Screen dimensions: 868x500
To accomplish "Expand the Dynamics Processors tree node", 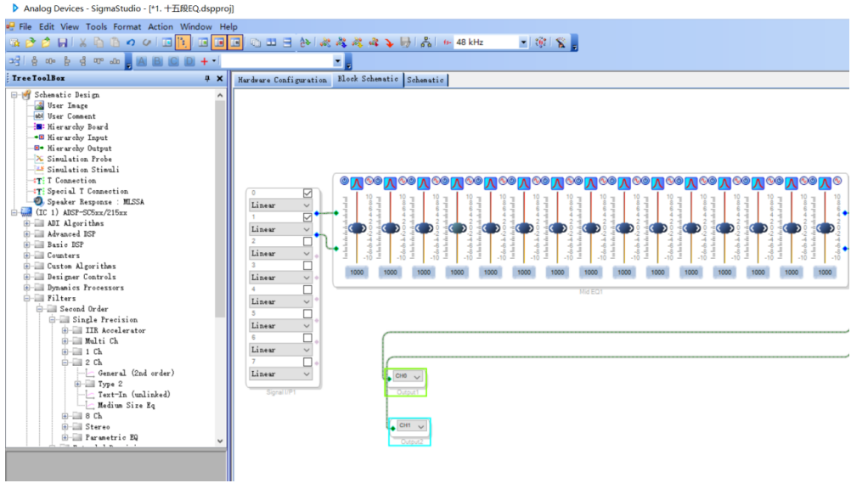I will 26,288.
